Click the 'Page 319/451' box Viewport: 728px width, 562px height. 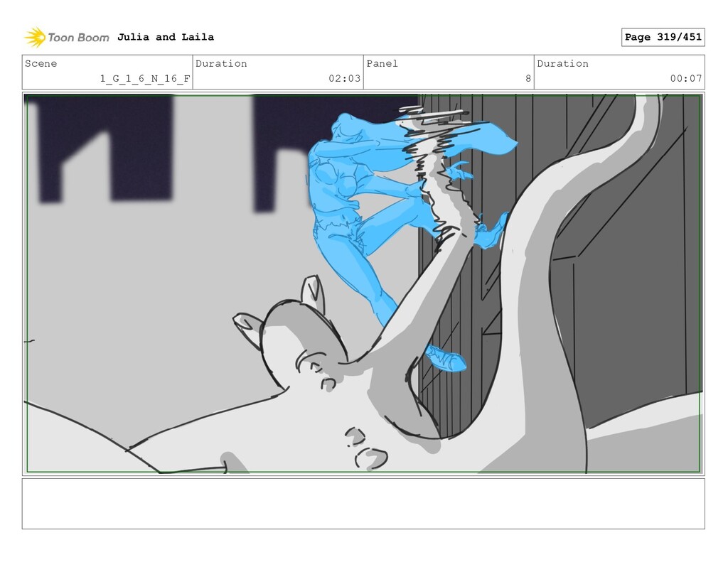click(x=663, y=37)
